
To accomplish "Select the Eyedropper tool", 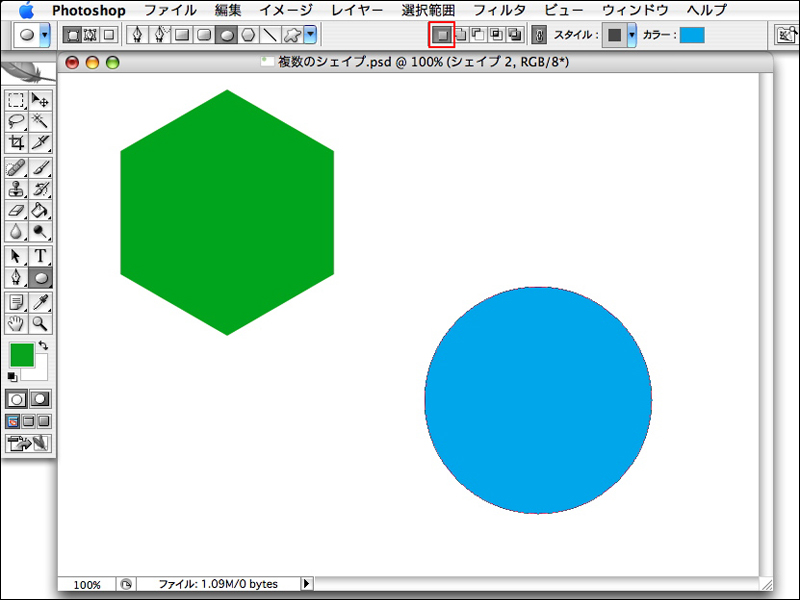I will coord(41,302).
